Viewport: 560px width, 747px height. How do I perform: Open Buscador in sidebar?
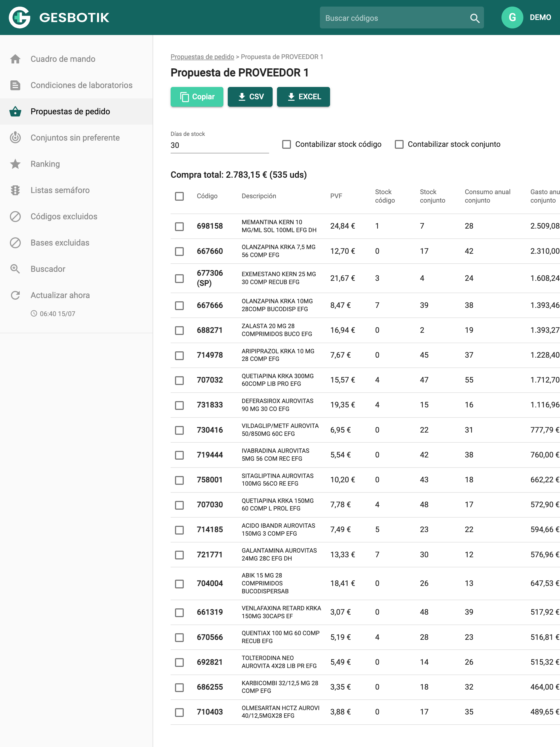click(76, 269)
